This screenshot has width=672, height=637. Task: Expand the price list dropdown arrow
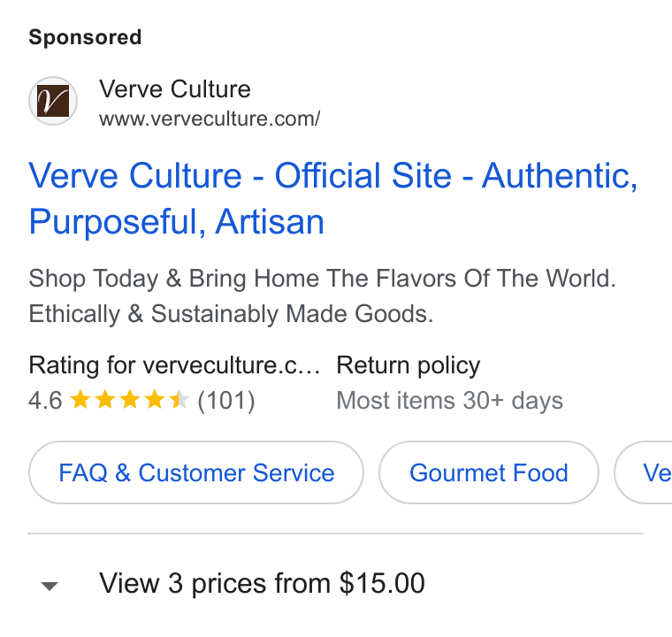click(50, 586)
